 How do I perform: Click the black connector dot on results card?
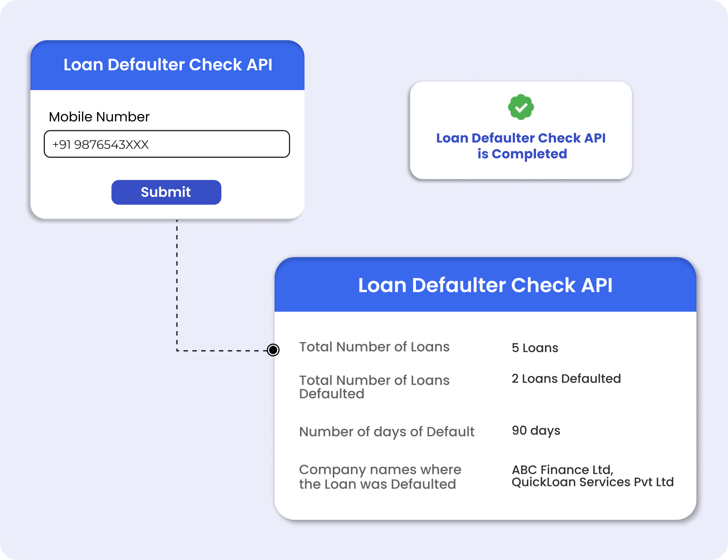(x=273, y=350)
